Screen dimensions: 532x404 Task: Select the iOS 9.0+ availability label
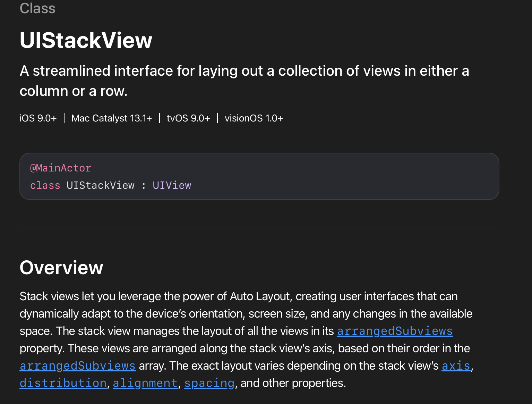(x=38, y=118)
